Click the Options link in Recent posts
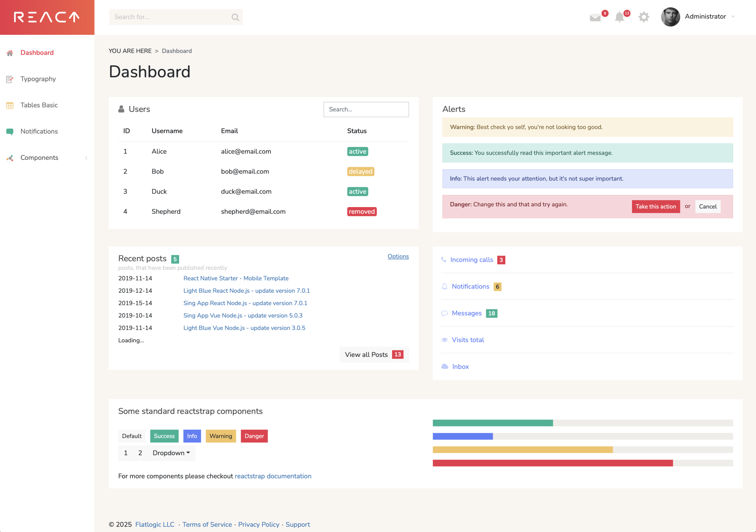 click(398, 256)
